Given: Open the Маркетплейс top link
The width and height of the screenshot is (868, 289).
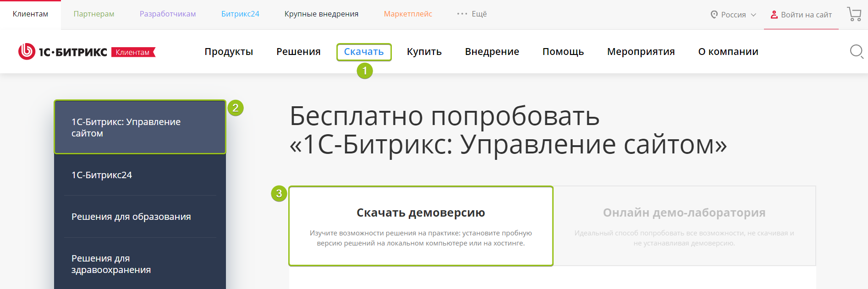Looking at the screenshot, I should click(x=408, y=14).
